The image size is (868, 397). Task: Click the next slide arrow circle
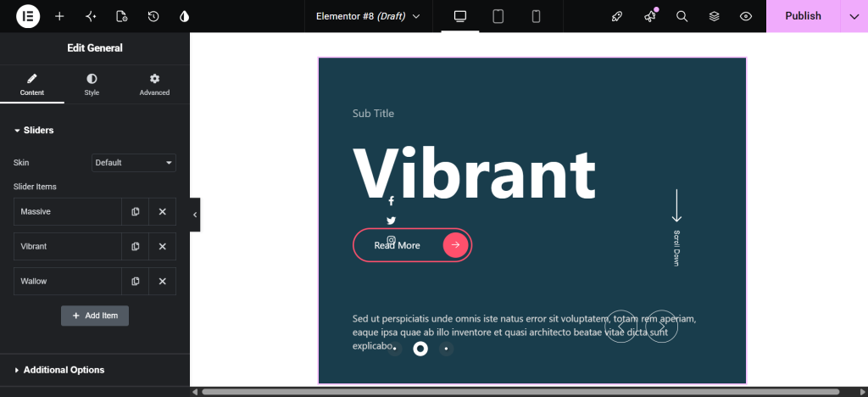tap(661, 326)
